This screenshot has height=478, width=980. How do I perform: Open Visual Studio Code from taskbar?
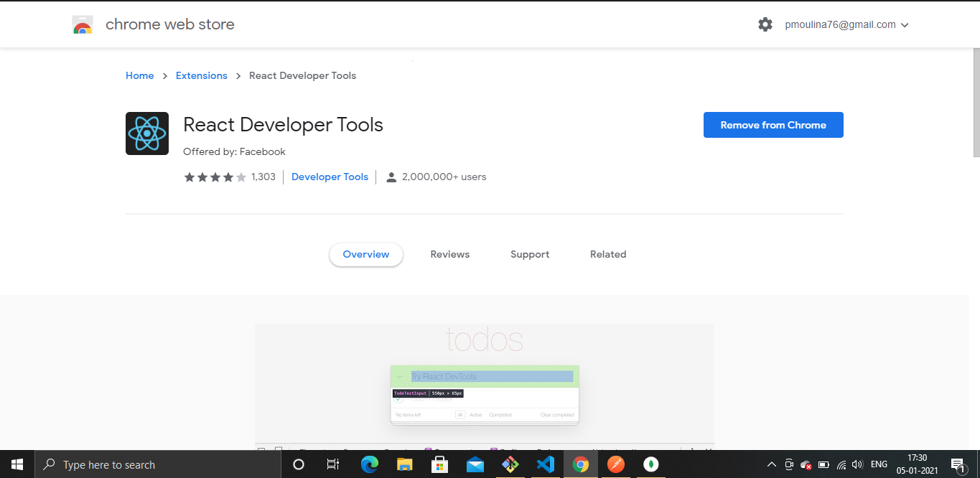pos(545,464)
